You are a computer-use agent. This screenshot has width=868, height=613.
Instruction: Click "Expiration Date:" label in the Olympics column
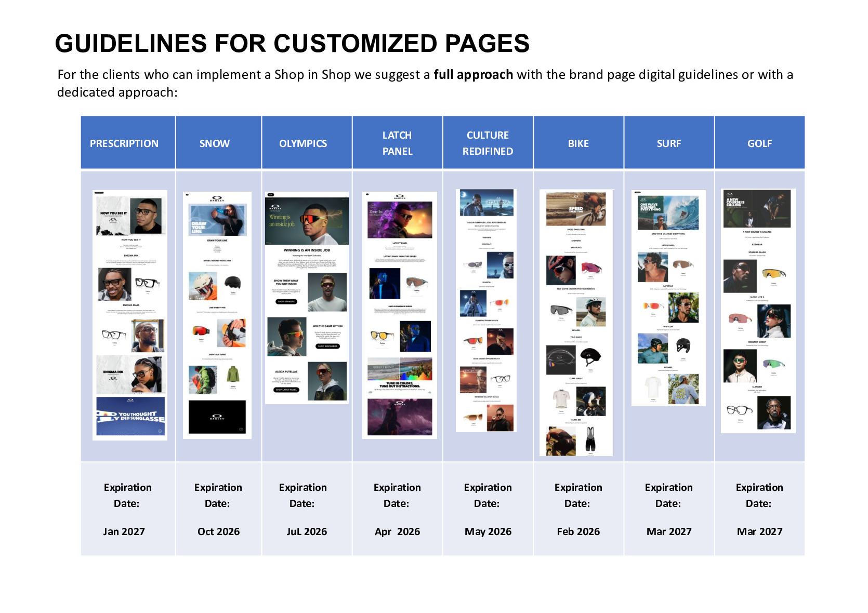[303, 495]
